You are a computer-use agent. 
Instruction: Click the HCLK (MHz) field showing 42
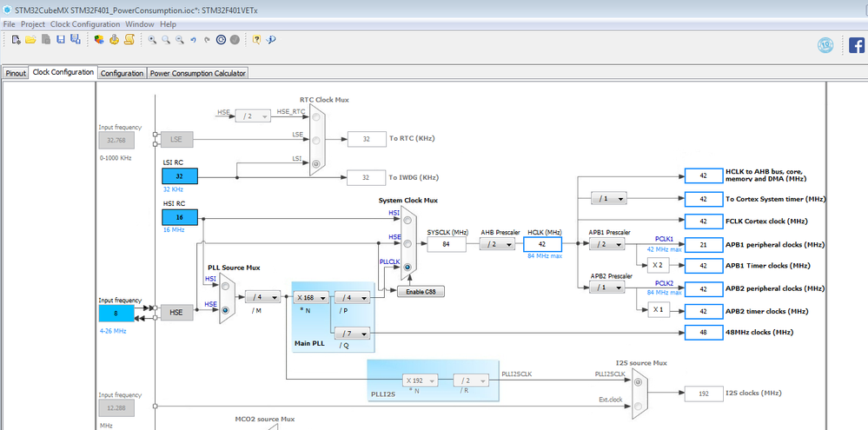pos(542,245)
